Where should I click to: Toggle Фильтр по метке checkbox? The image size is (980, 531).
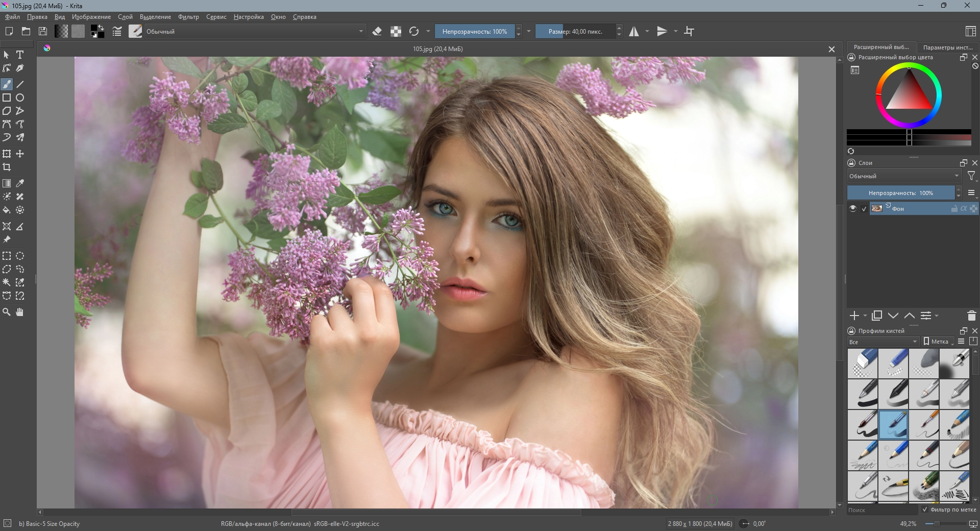tap(924, 510)
